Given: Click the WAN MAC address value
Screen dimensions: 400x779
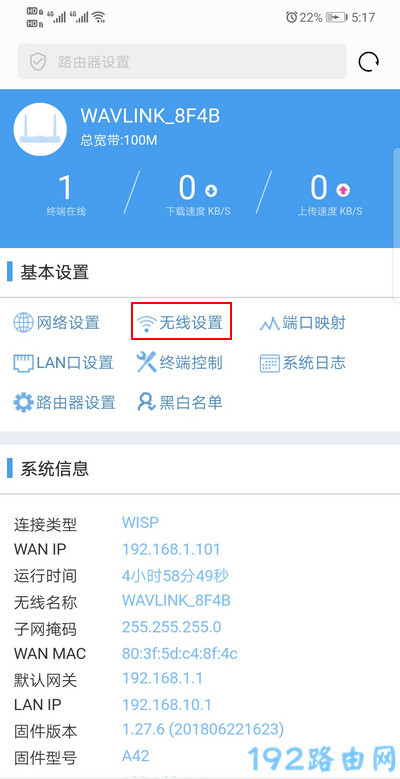Looking at the screenshot, I should pos(180,653).
